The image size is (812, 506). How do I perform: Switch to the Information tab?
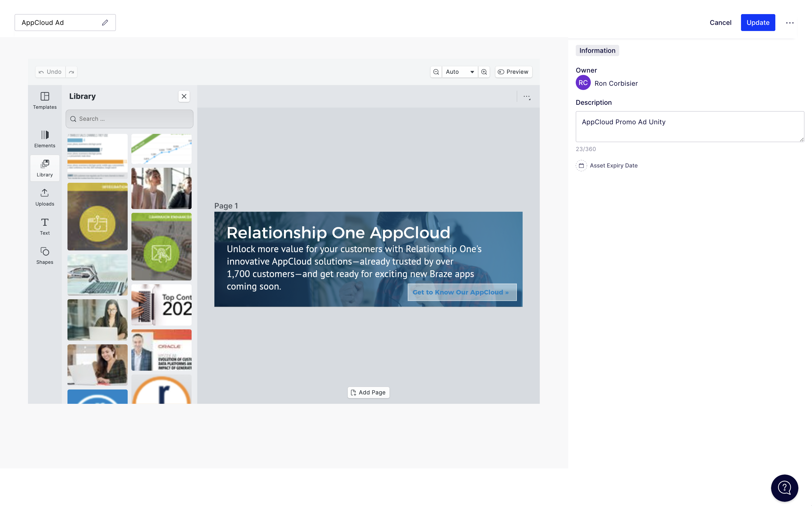(597, 50)
